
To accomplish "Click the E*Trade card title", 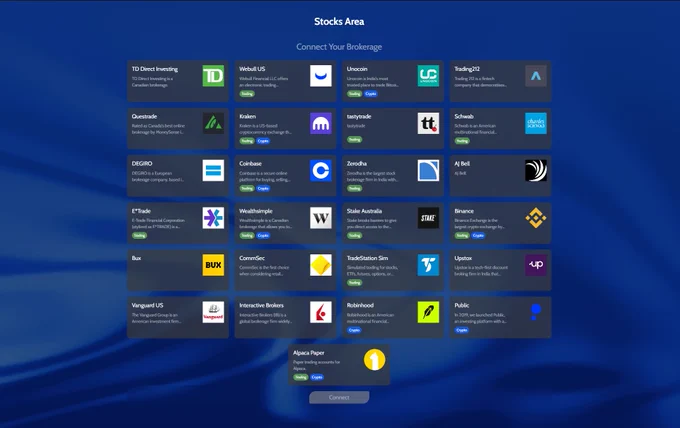I will click(141, 211).
